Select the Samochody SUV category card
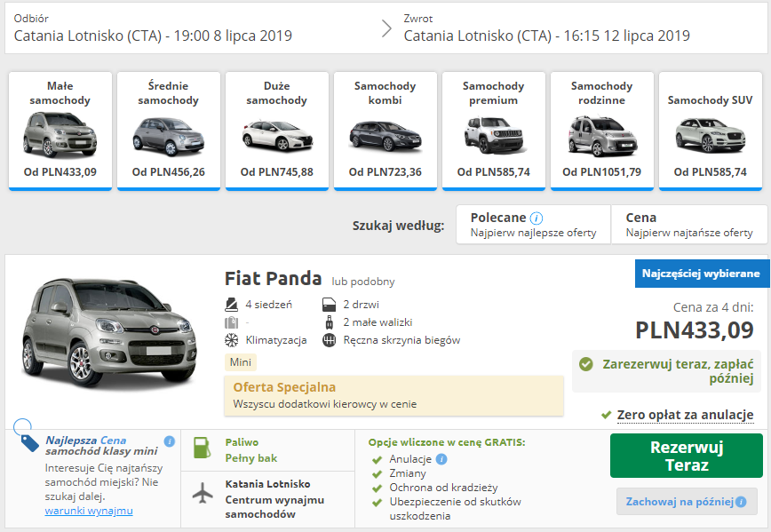 click(x=710, y=131)
